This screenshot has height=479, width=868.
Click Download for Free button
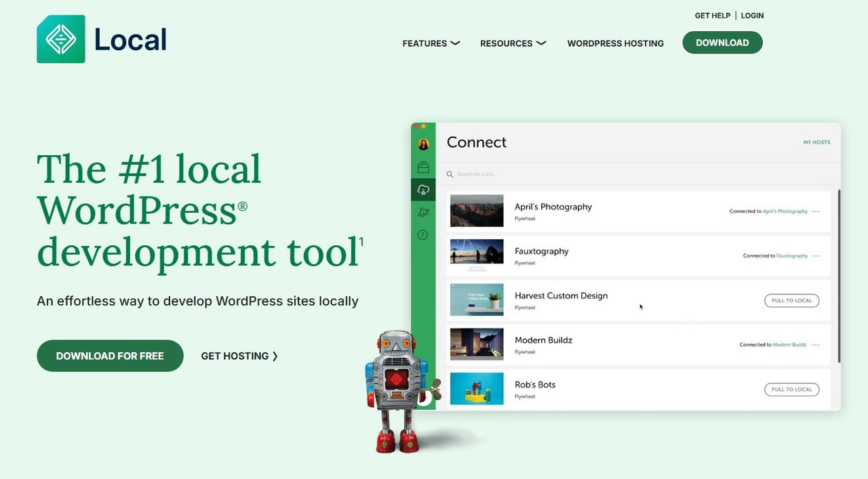[110, 356]
